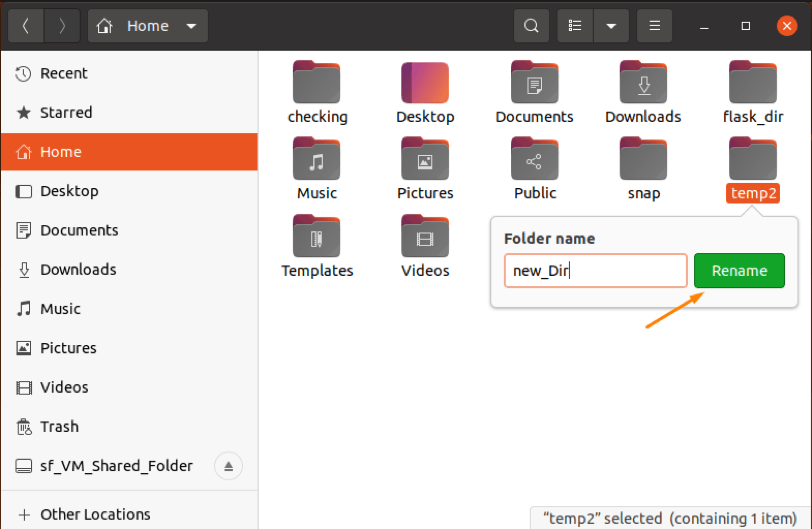The height and width of the screenshot is (529, 812).
Task: Open the view options dropdown arrow
Action: [x=611, y=25]
